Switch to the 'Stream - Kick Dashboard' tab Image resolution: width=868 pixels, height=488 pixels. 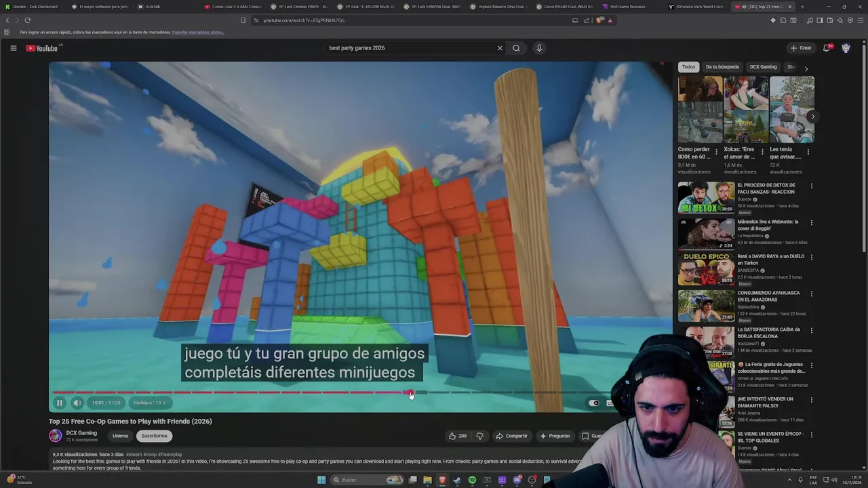pyautogui.click(x=34, y=7)
